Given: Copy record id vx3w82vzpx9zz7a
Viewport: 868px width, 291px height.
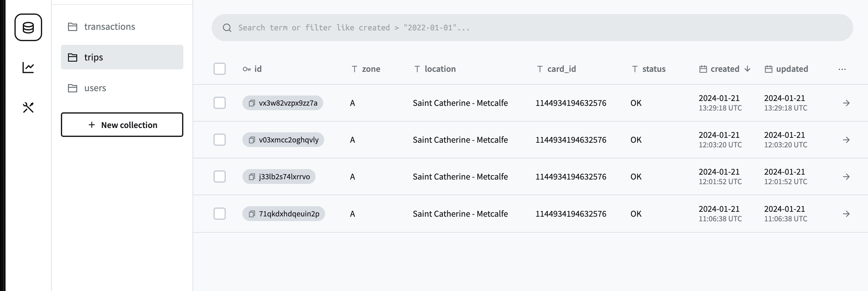Looking at the screenshot, I should (x=252, y=103).
